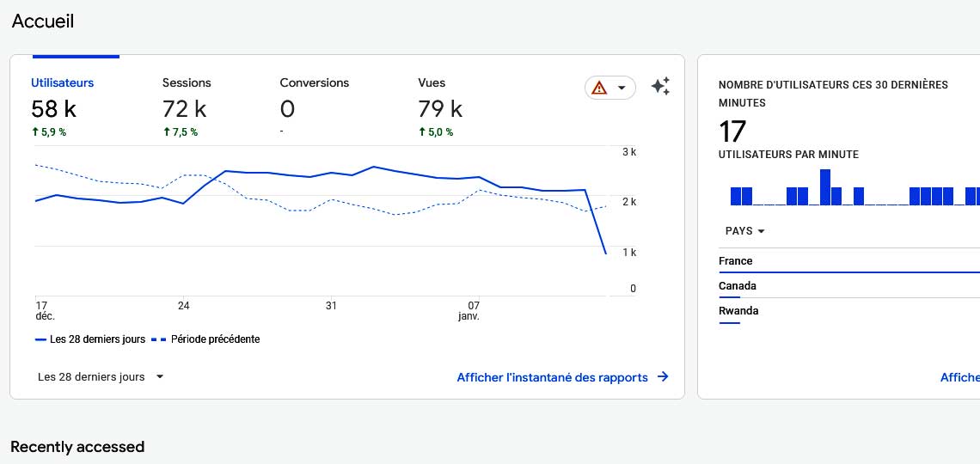Click the UTILISATEURS PAR MINUTE label
The height and width of the screenshot is (464, 980).
pyautogui.click(x=789, y=155)
